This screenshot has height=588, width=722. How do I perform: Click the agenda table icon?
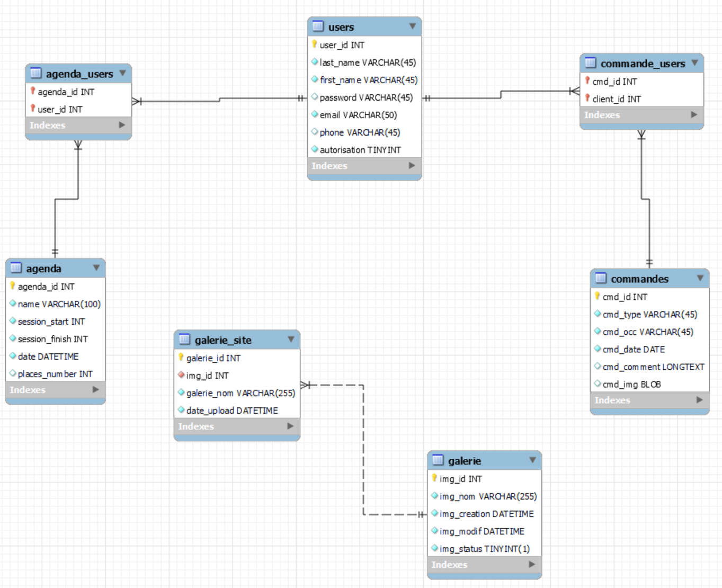click(x=16, y=268)
